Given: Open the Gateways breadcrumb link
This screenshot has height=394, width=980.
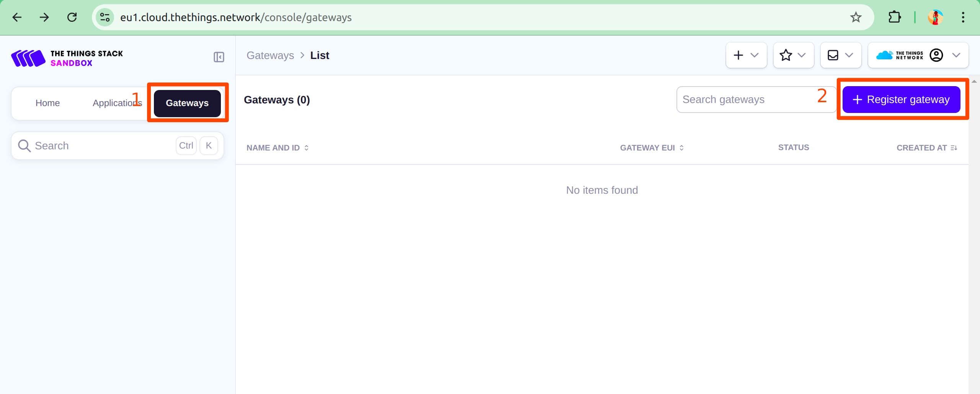Looking at the screenshot, I should tap(270, 55).
